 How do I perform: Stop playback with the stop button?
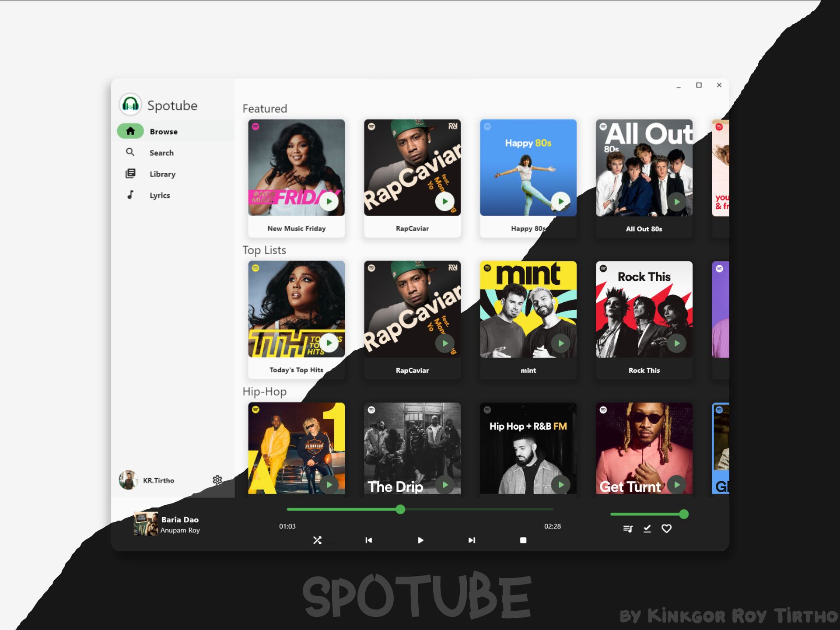[523, 540]
